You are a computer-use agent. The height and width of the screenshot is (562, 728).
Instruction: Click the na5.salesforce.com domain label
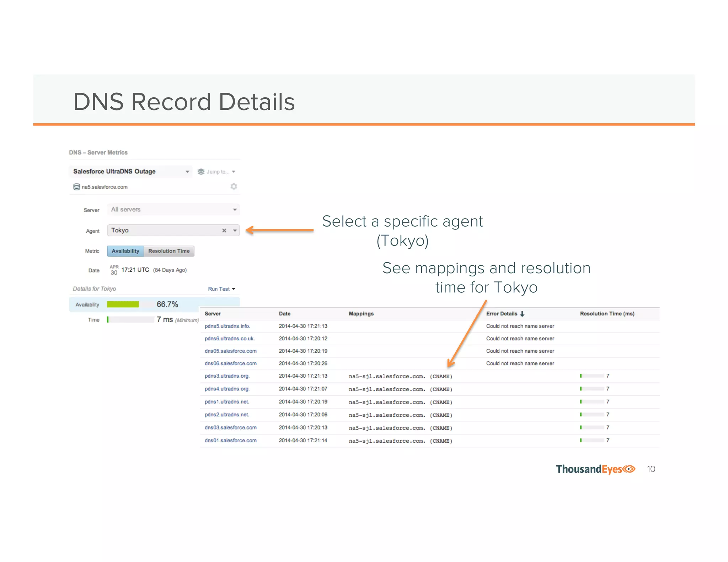105,187
